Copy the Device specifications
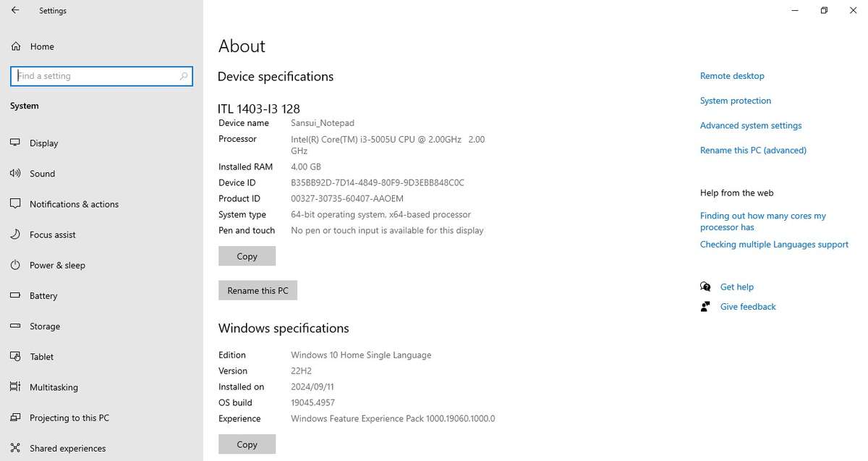Viewport: 868px width, 461px height. coord(247,255)
